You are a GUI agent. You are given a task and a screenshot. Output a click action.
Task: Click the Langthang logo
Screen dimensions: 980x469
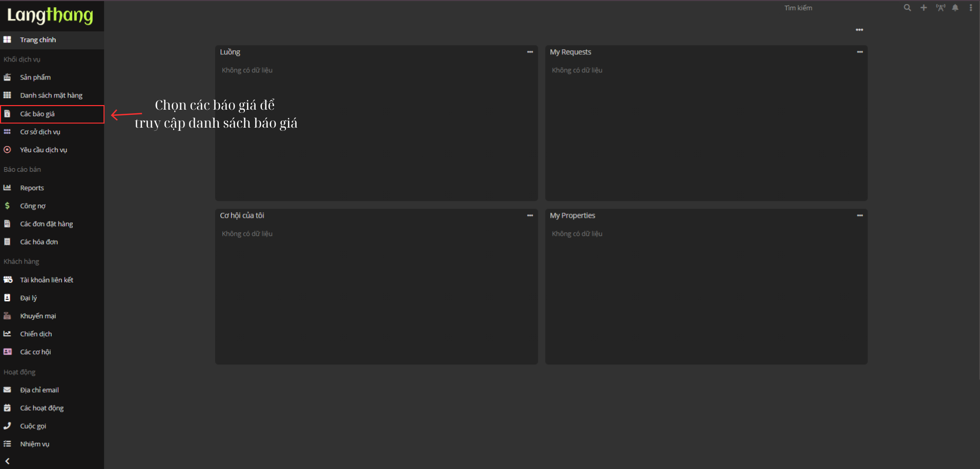50,15
